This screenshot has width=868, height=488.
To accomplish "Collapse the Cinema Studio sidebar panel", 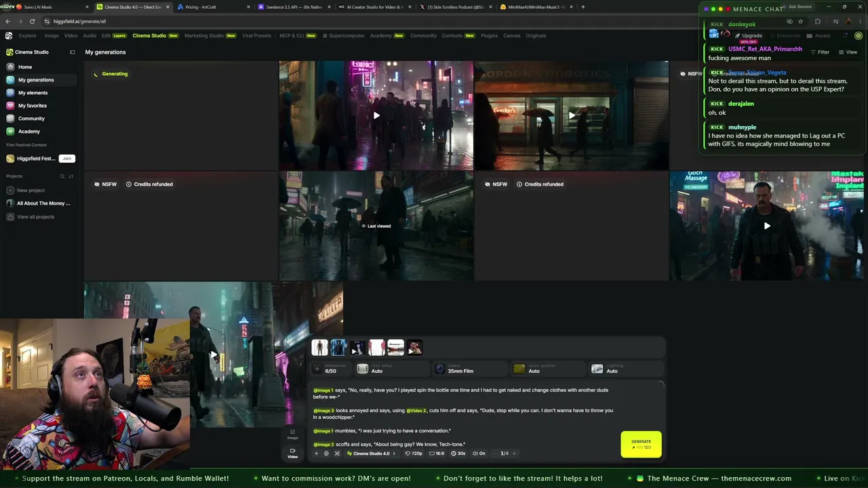I will (73, 52).
